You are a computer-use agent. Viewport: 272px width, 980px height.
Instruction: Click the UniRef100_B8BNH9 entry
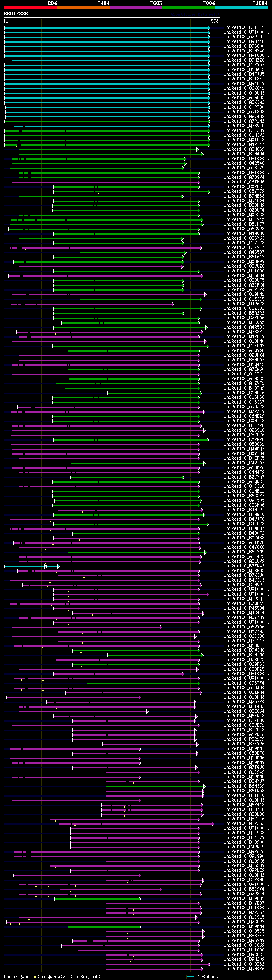(x=244, y=206)
